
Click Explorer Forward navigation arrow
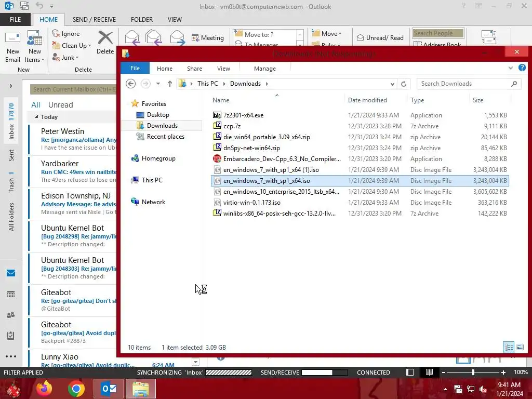[x=145, y=84]
